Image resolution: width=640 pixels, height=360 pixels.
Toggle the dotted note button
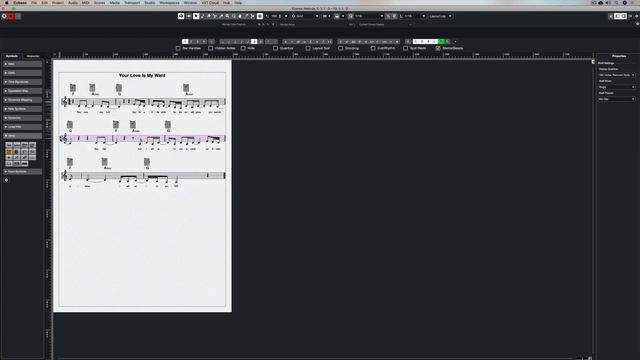(x=275, y=42)
